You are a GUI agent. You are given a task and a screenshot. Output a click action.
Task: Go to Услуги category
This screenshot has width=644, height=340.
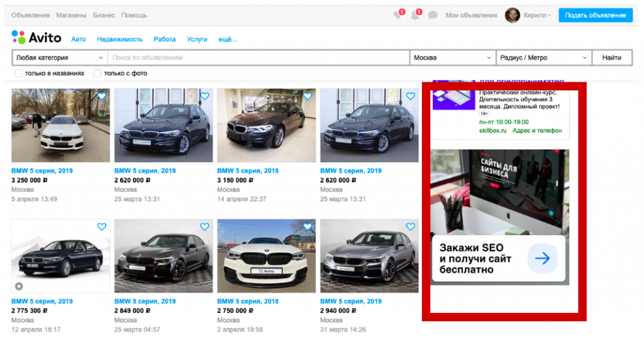197,40
